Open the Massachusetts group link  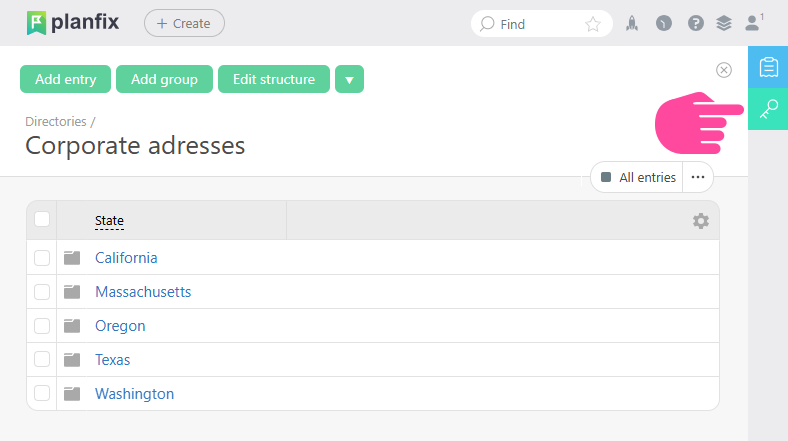coord(143,292)
